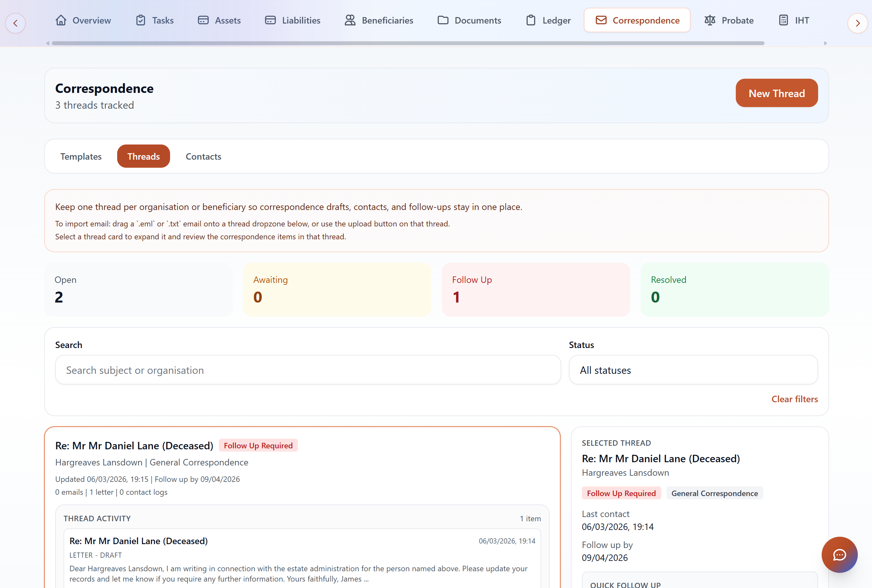The width and height of the screenshot is (872, 588).
Task: Select the Documents folder icon
Action: tap(443, 20)
